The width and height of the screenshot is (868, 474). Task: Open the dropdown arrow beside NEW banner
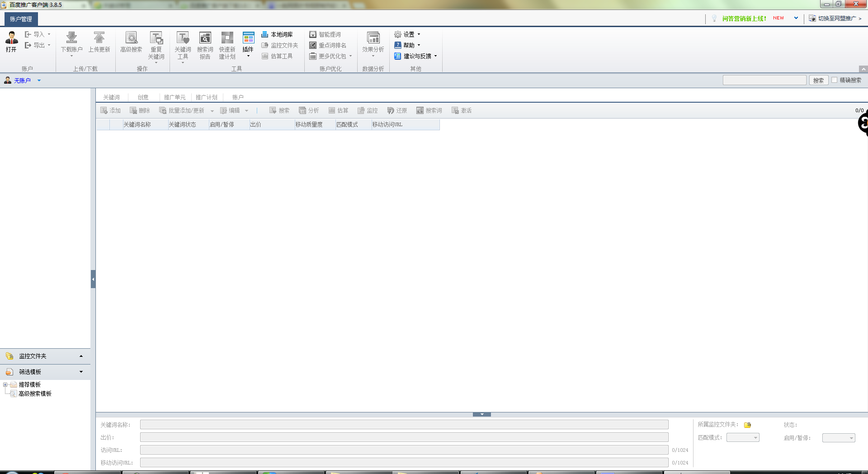[796, 18]
